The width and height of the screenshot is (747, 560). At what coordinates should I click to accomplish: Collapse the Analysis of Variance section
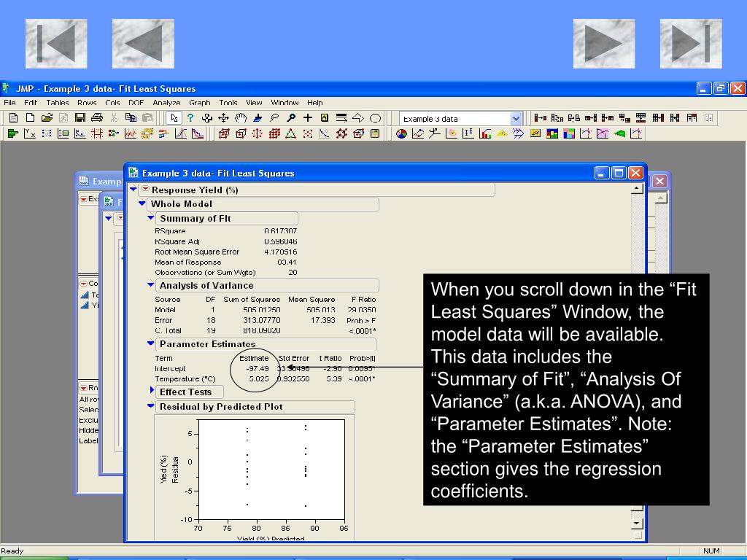pyautogui.click(x=151, y=285)
